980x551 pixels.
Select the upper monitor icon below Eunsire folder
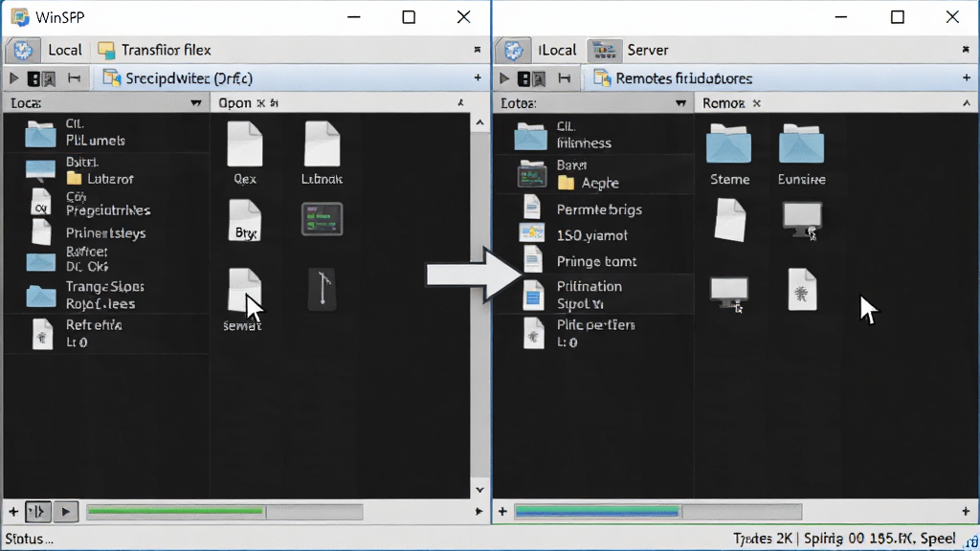[803, 220]
